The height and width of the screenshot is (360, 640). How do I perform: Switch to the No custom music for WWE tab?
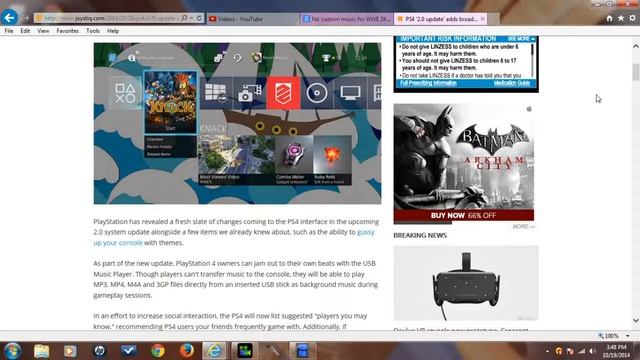tap(347, 19)
